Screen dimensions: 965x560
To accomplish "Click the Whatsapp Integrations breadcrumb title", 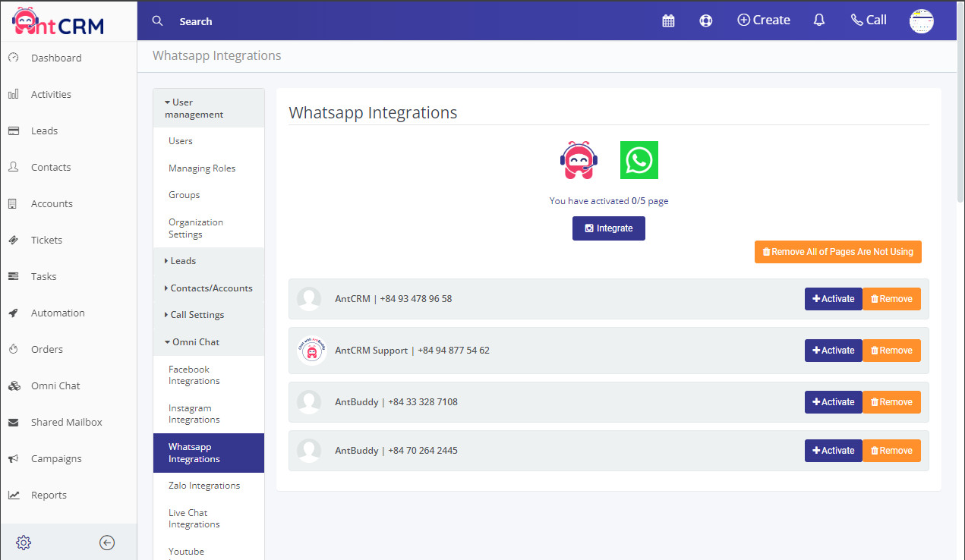I will (x=217, y=55).
